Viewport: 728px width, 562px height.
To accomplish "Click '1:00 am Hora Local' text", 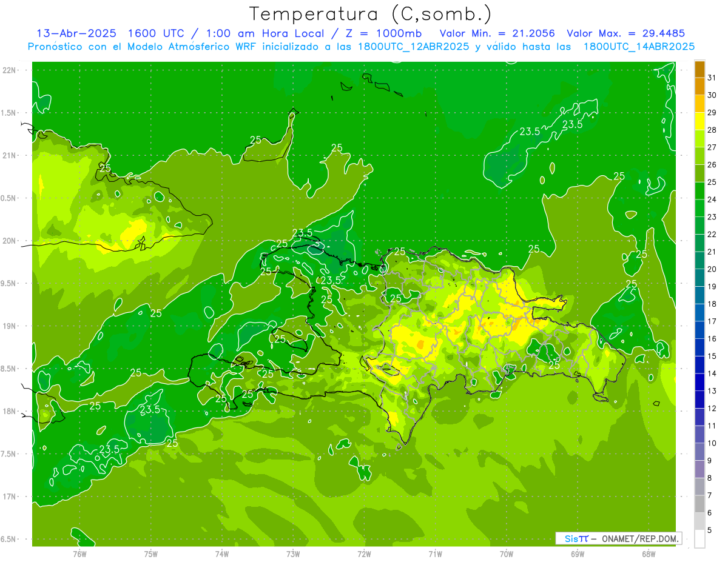I will [x=266, y=33].
